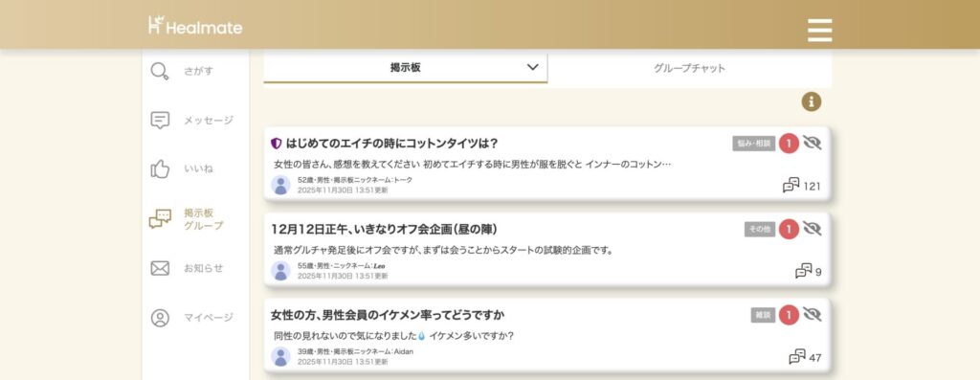Click the author line 39歳・男性・掲示板ニックネーム:Aidan
Image resolution: width=980 pixels, height=380 pixels.
point(355,351)
